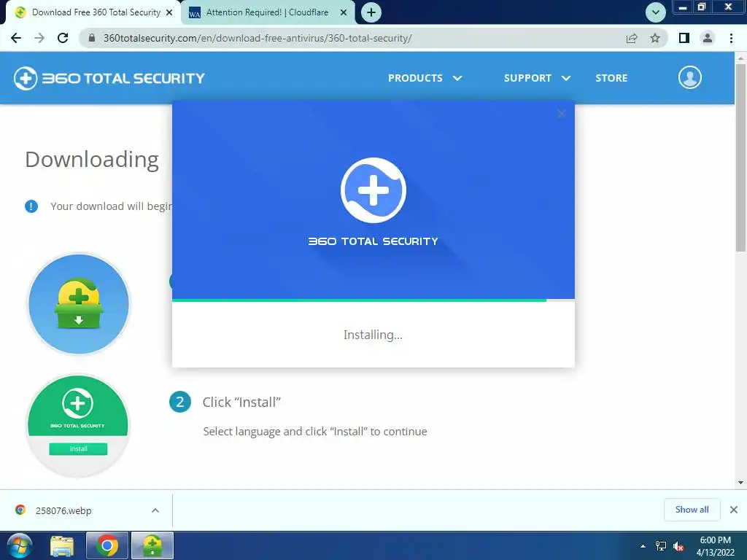This screenshot has height=560, width=747.
Task: Click the page vertical scrollbar thumb
Action: (740, 157)
